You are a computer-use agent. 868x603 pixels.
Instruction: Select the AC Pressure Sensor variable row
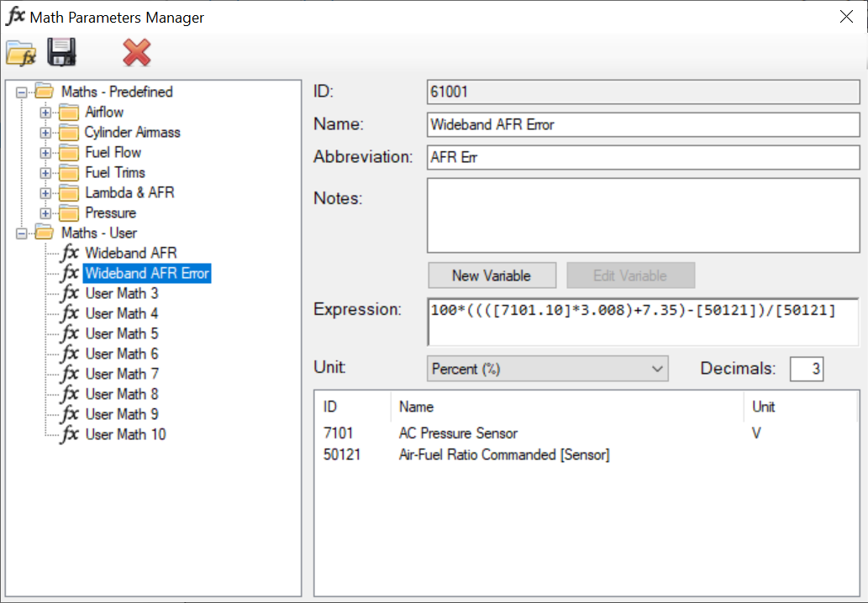587,433
